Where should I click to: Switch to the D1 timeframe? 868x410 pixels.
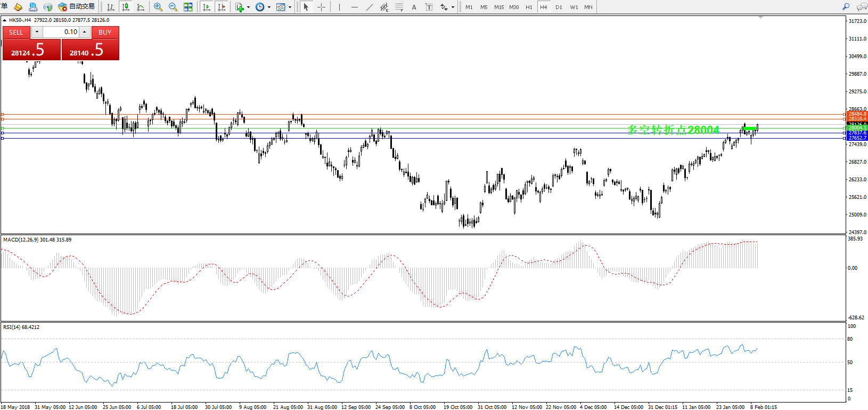pos(559,7)
